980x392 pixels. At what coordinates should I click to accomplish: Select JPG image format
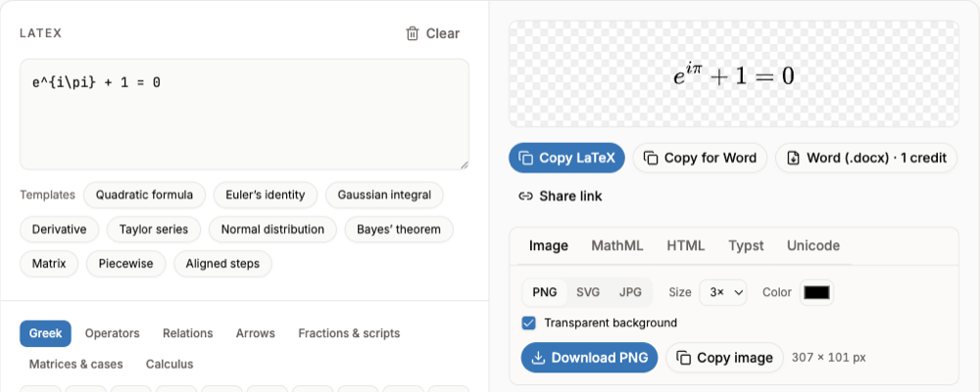(630, 292)
